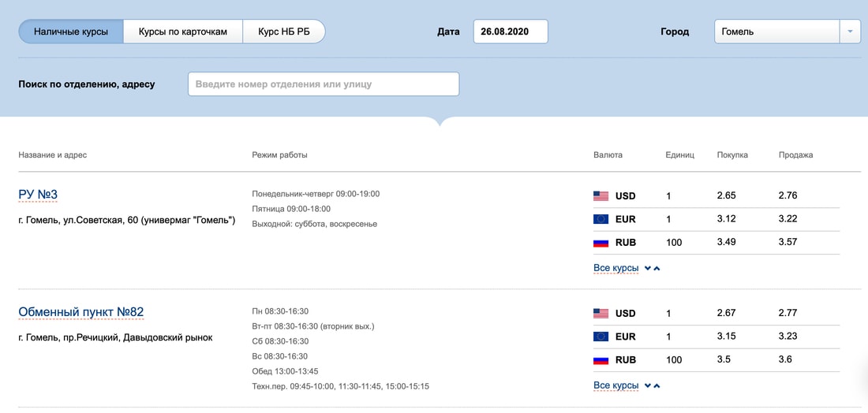Open the Обменный пункт №82 link
Image resolution: width=868 pixels, height=413 pixels.
pos(80,313)
